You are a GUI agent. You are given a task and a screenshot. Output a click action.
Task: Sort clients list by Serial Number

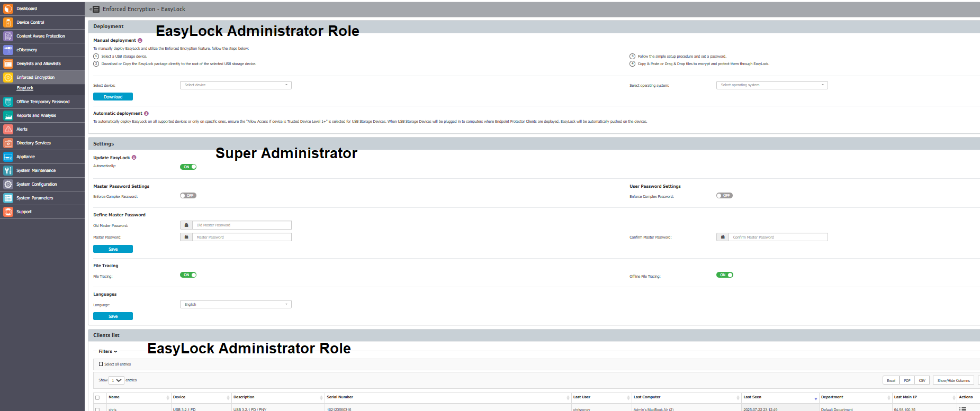(x=447, y=397)
